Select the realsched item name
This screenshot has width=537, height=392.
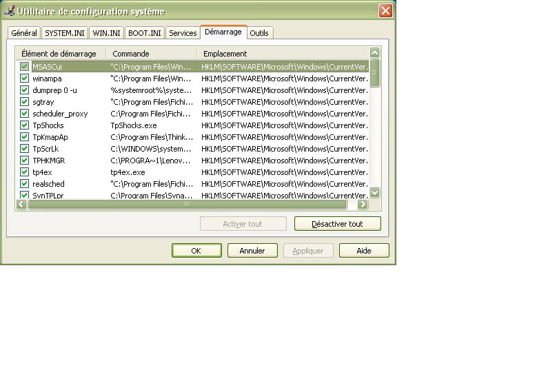48,184
